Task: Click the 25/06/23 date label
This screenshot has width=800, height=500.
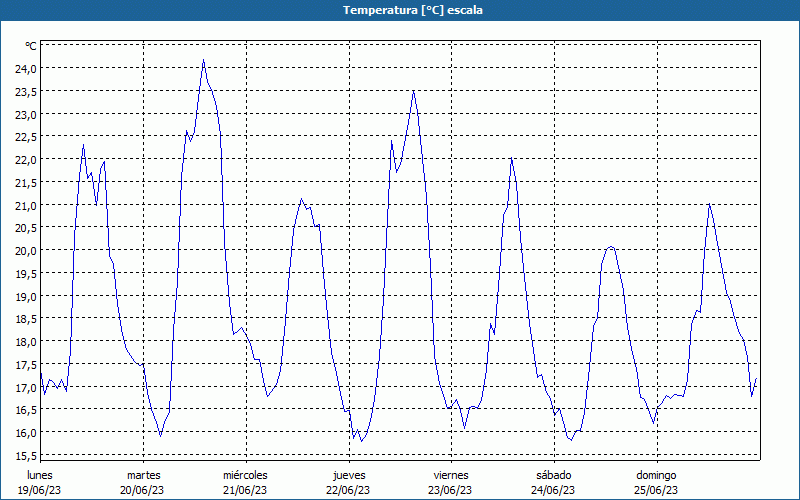Action: 656,490
